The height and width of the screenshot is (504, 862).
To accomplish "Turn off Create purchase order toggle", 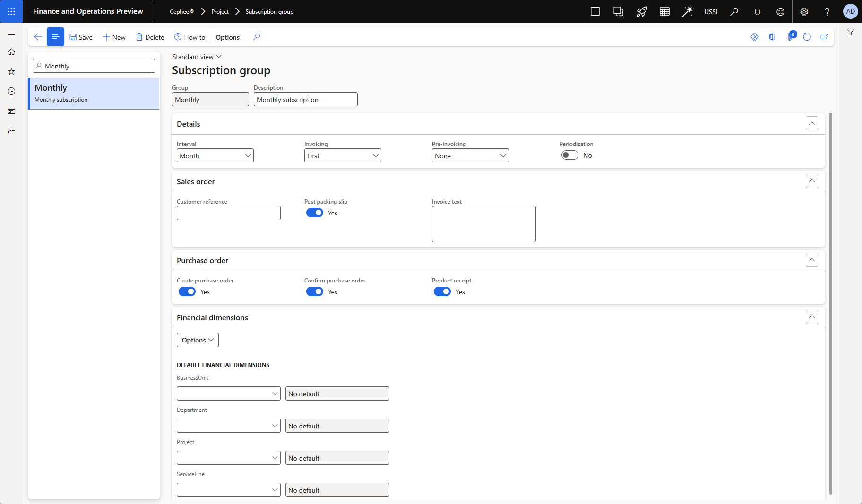I will (x=187, y=292).
